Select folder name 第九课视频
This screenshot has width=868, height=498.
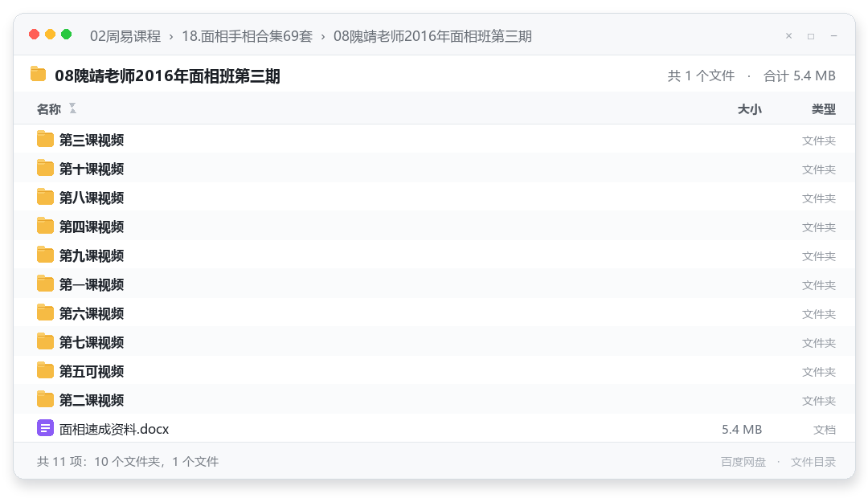[x=92, y=255]
